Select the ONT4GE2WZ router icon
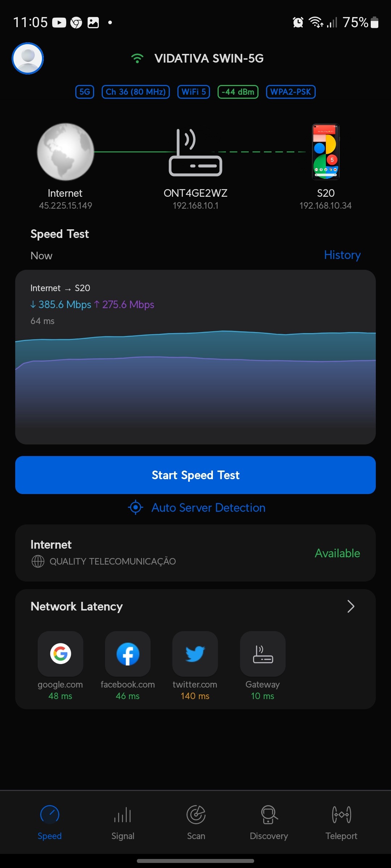The image size is (391, 868). pos(195,153)
